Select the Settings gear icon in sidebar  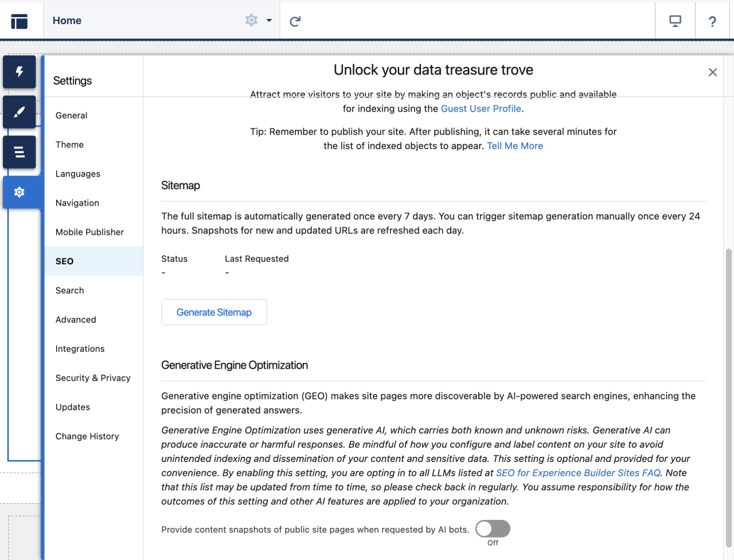point(19,192)
